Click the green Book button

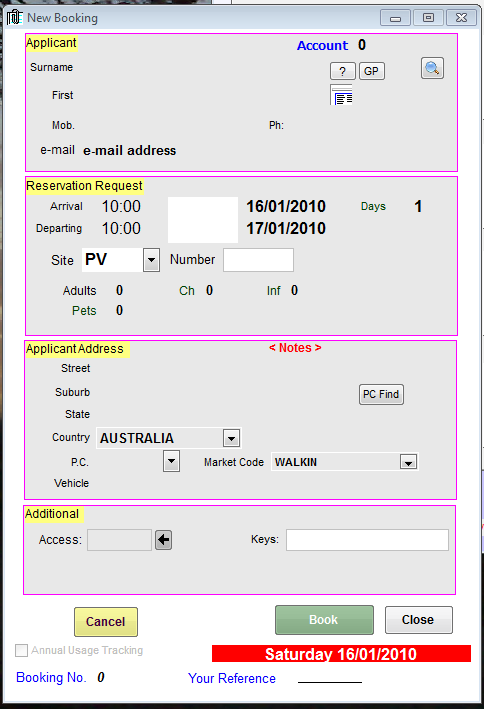coord(324,620)
